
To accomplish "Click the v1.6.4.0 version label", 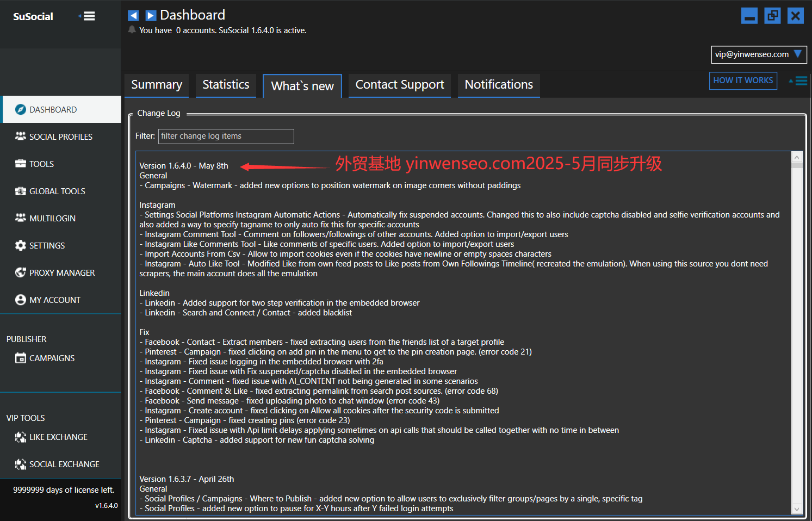I will pyautogui.click(x=107, y=506).
